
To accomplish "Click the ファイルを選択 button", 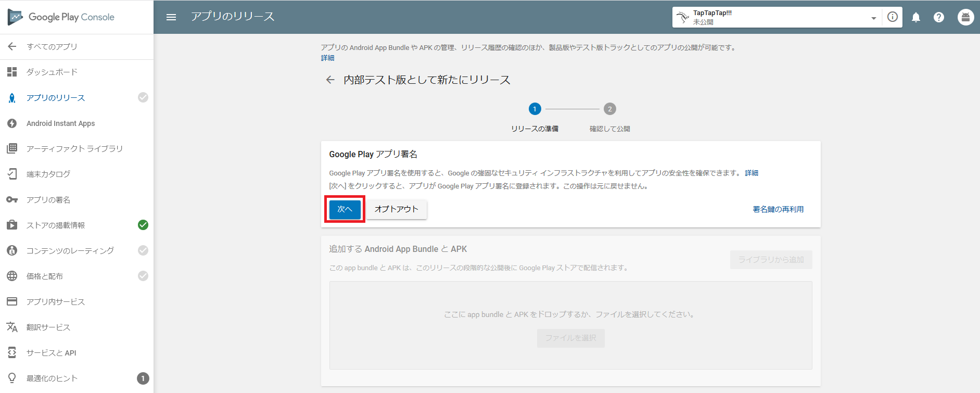I will pyautogui.click(x=570, y=338).
